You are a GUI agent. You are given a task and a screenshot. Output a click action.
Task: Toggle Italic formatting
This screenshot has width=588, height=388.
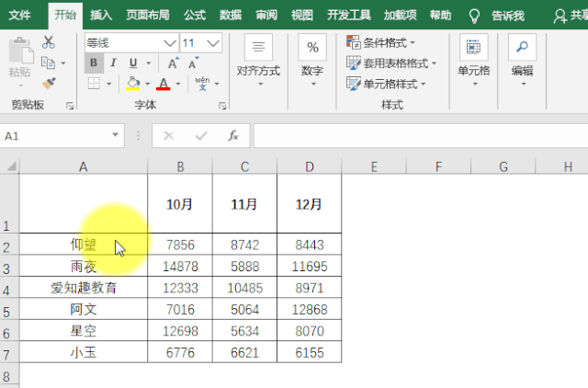(x=113, y=63)
